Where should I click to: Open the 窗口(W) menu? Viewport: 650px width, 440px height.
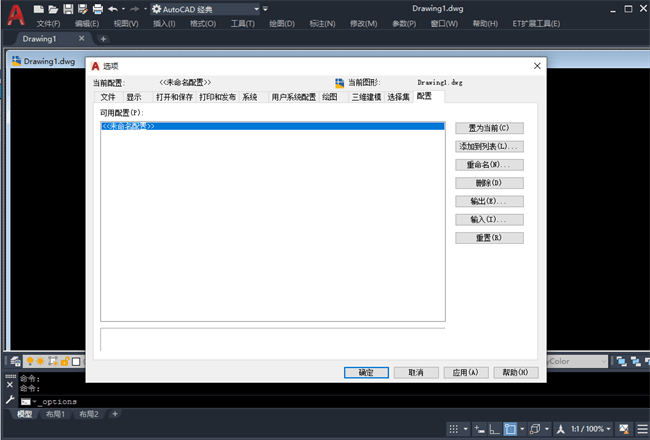pyautogui.click(x=444, y=24)
